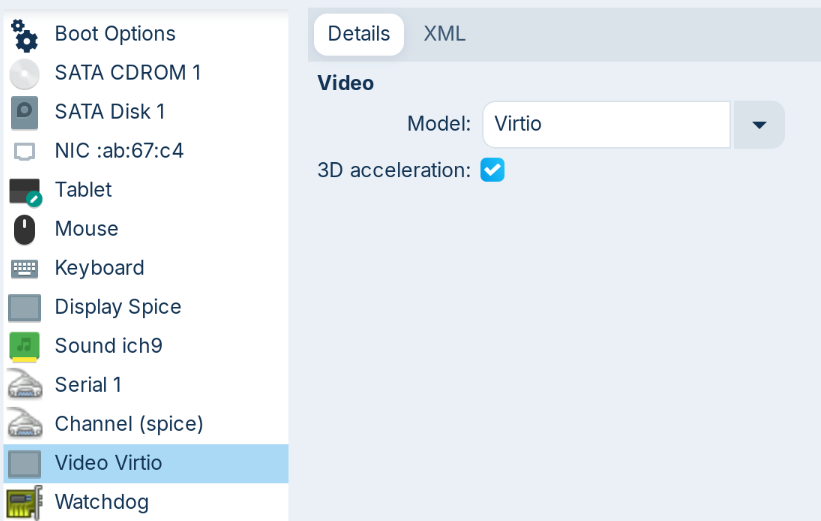Screen dimensions: 821x521
Task: Click the Model text field showing Virtio
Action: [x=606, y=125]
